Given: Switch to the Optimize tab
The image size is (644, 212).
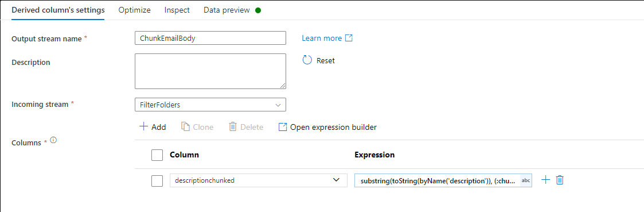Looking at the screenshot, I should point(134,10).
